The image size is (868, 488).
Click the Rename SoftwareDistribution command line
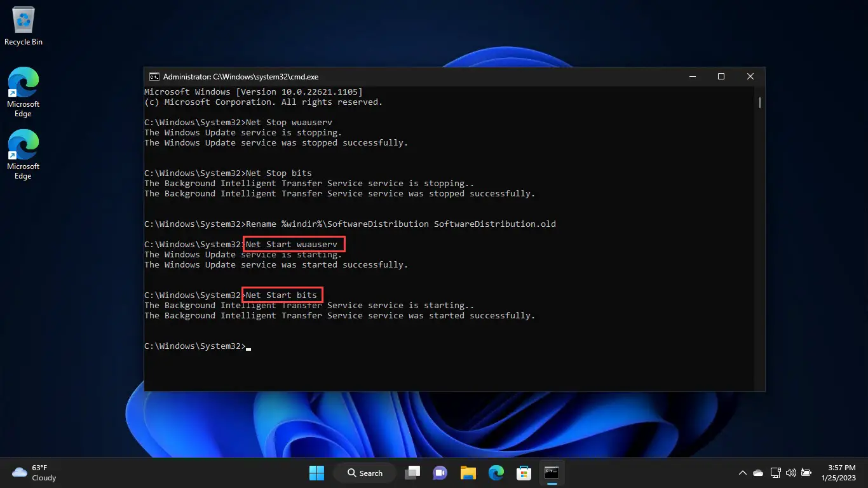pyautogui.click(x=350, y=224)
